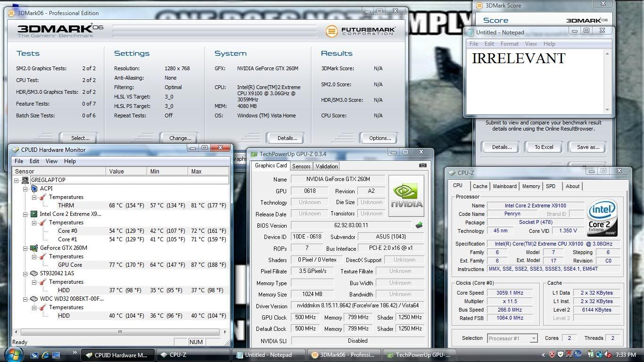This screenshot has height=362, width=644.
Task: Click Save as... in 3DMark Score window
Action: 588,147
